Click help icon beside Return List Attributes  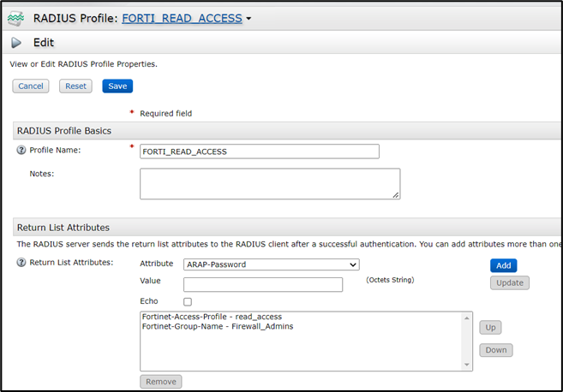coord(21,262)
